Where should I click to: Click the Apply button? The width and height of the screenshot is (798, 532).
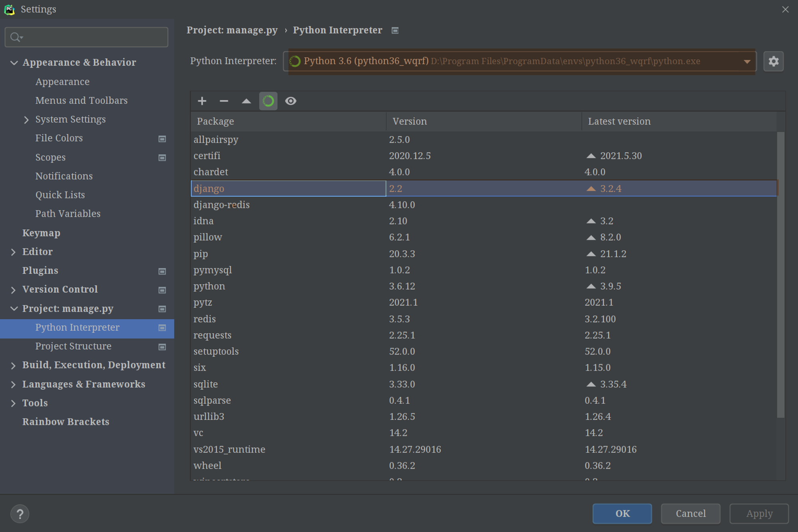pos(759,514)
